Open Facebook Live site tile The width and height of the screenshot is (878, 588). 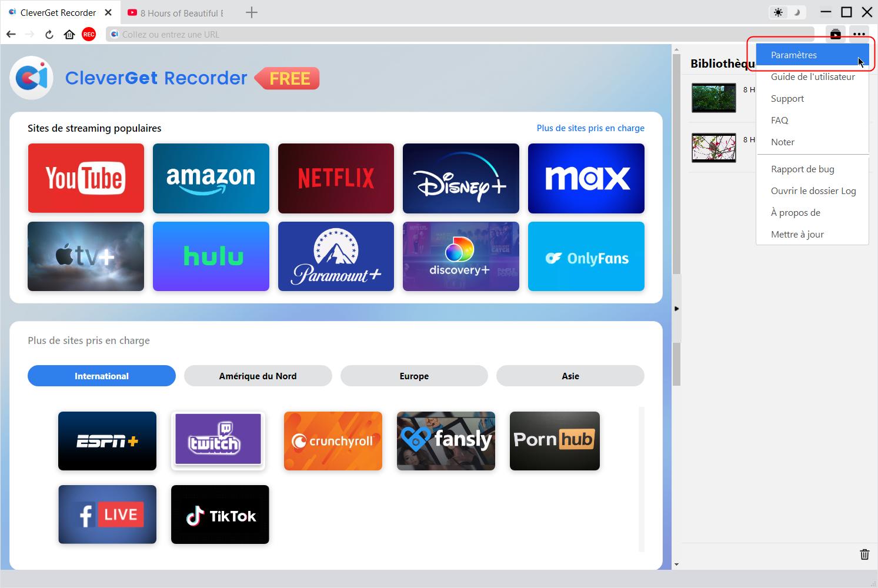107,514
